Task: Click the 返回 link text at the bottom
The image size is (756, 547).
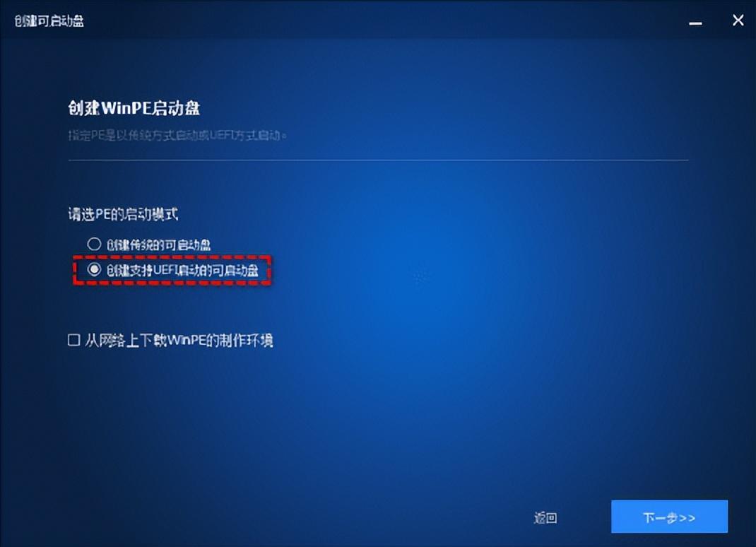Action: [x=545, y=517]
